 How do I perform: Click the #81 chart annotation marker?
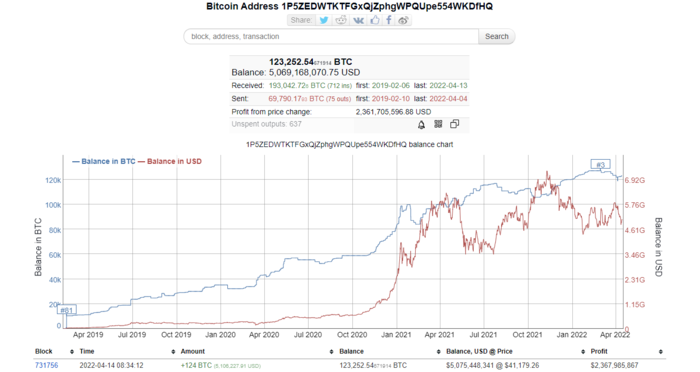[67, 310]
